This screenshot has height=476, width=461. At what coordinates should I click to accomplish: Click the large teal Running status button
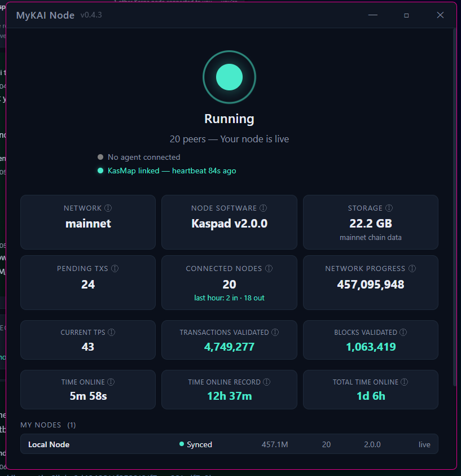[229, 77]
